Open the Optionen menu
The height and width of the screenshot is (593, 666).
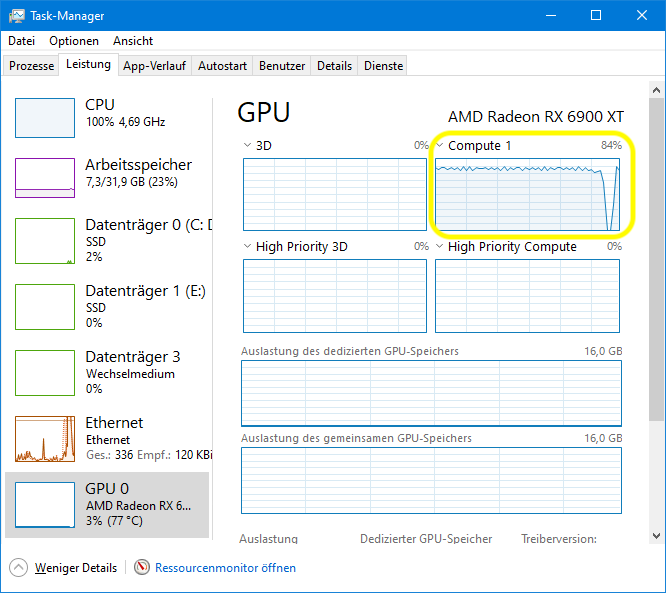point(74,41)
